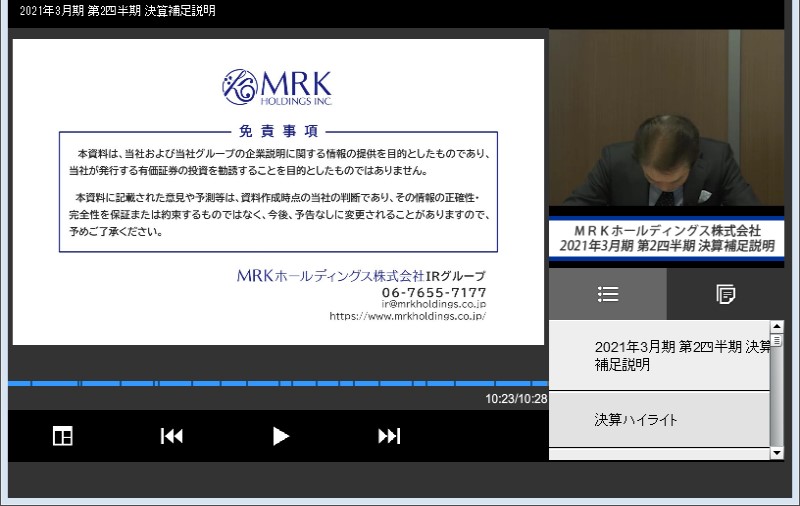Viewport: 800px width, 506px height.
Task: Click the window title 決算補足説明 text
Action: 180,11
